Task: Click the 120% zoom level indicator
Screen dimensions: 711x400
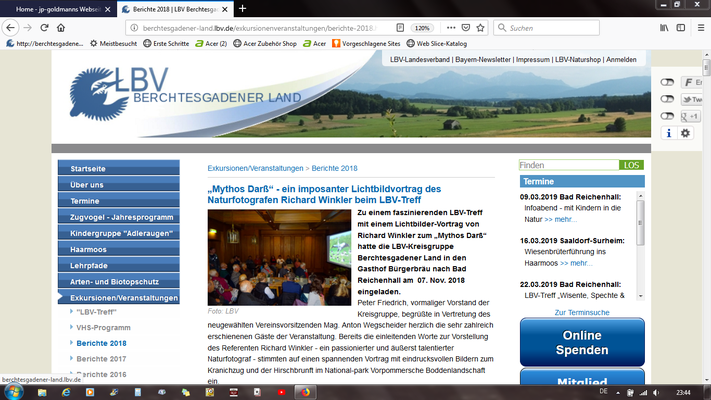Action: pos(422,28)
